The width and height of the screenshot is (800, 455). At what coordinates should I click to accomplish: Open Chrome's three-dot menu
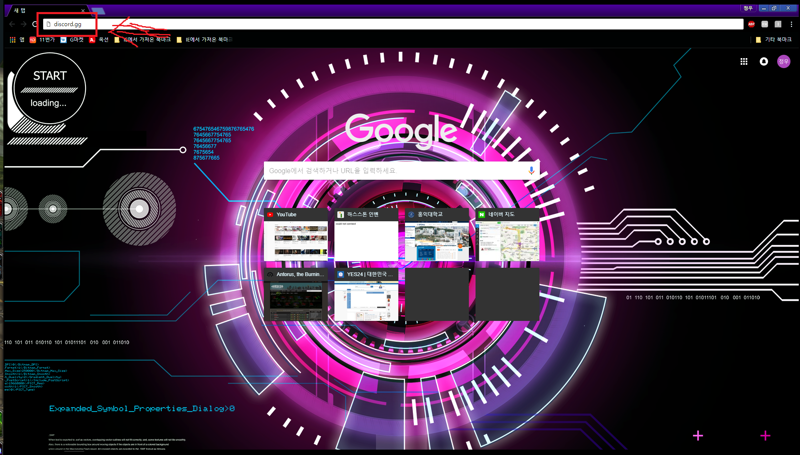[x=791, y=24]
